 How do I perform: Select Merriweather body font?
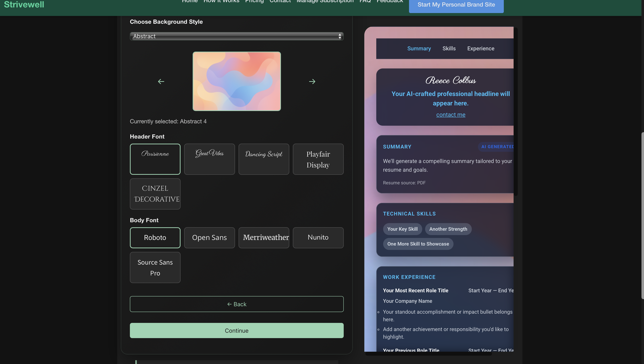coord(264,238)
